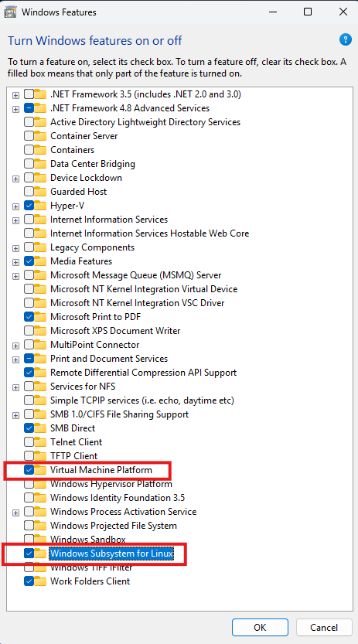358x644 pixels.
Task: Click the Work Folders Client folder icon
Action: pyautogui.click(x=40, y=581)
